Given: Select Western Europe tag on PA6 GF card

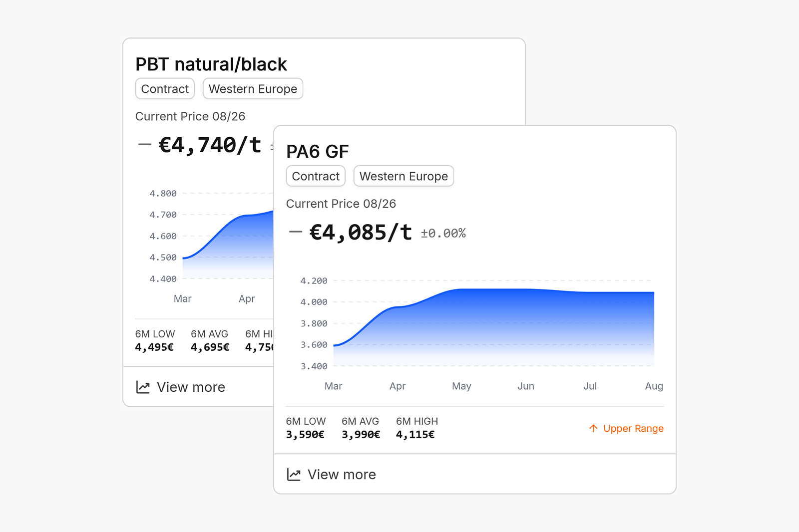Looking at the screenshot, I should click(x=403, y=176).
